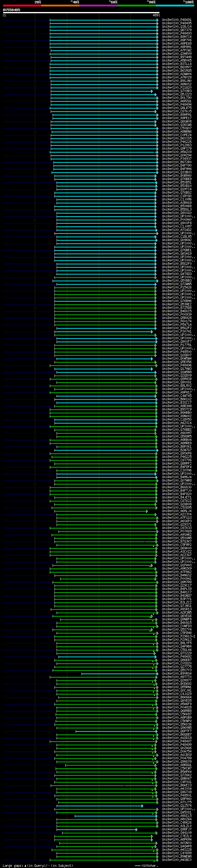Select the entry UniRef100_P00941

[176, 579]
